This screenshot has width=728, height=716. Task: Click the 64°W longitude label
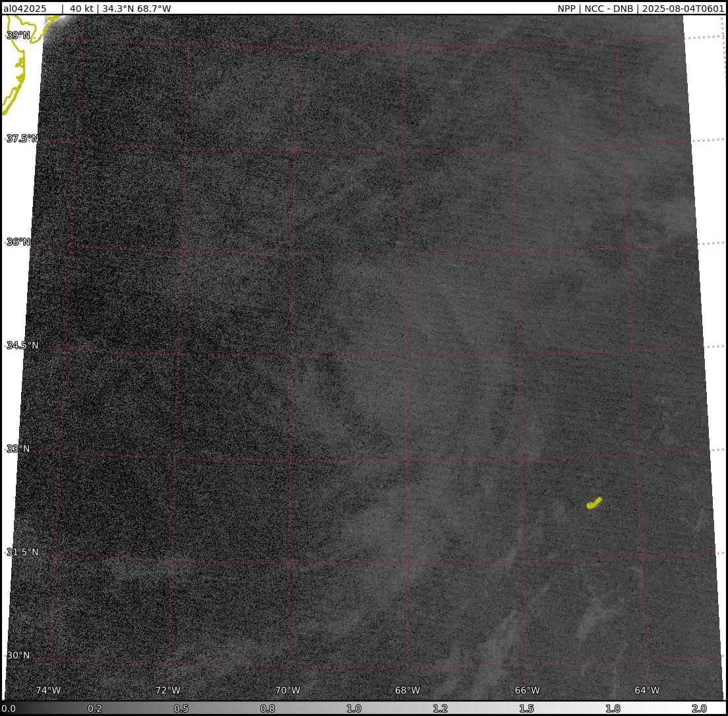[x=647, y=690]
